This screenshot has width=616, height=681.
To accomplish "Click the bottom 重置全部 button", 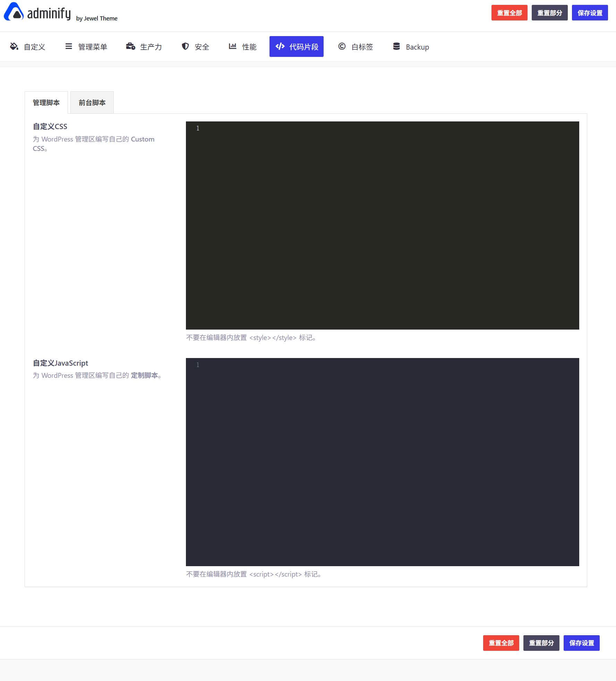I will pyautogui.click(x=501, y=643).
